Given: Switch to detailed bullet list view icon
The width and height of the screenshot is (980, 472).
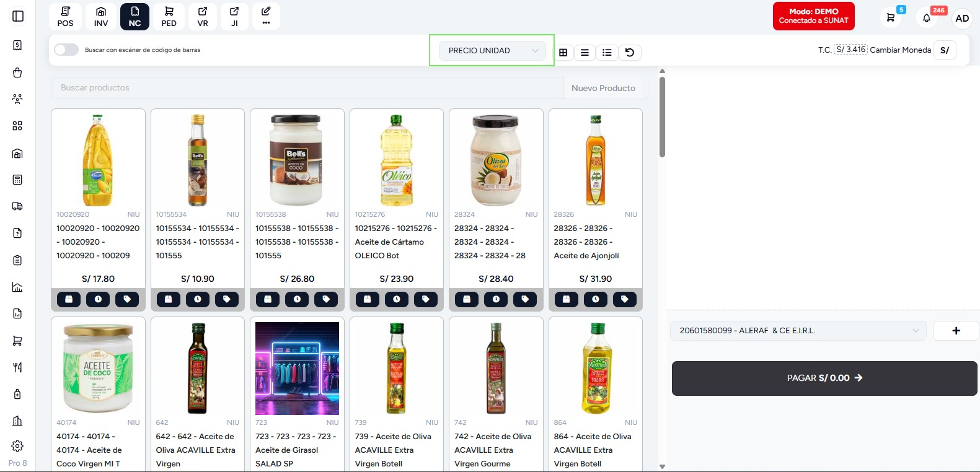Looking at the screenshot, I should click(x=607, y=53).
